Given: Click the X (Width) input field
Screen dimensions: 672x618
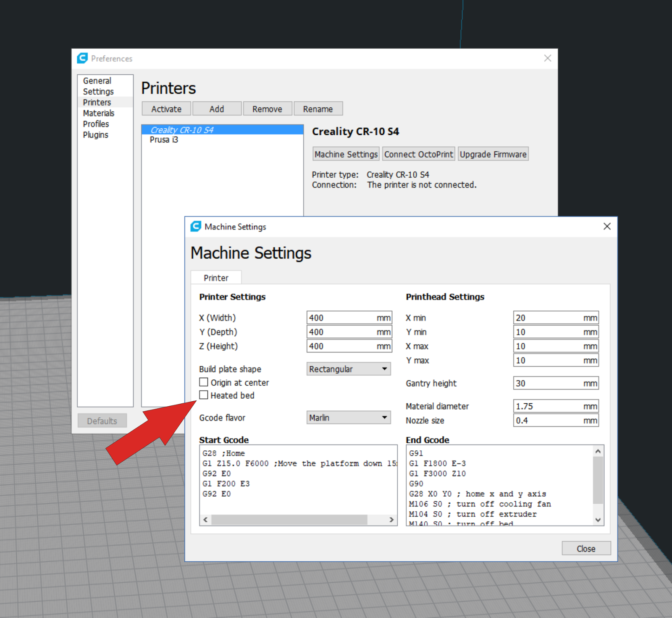Looking at the screenshot, I should [349, 318].
